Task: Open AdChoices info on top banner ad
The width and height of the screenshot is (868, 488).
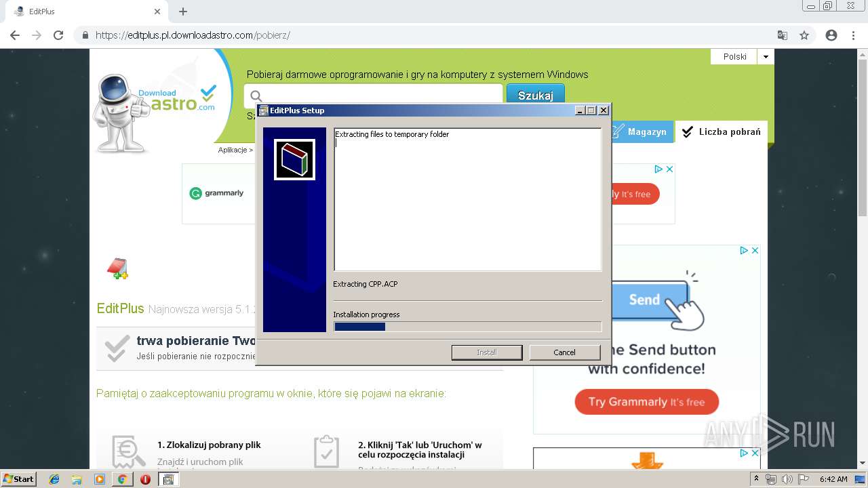Action: 658,169
